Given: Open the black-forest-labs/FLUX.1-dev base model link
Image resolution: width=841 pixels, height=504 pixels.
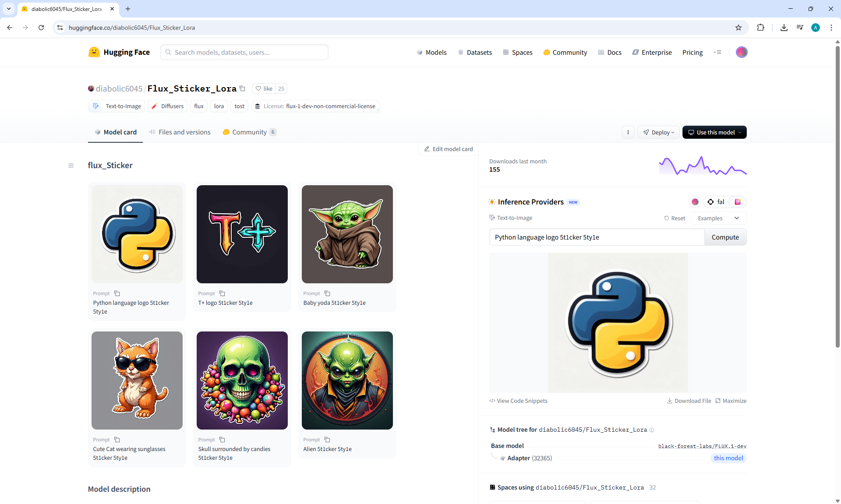Looking at the screenshot, I should tap(702, 446).
